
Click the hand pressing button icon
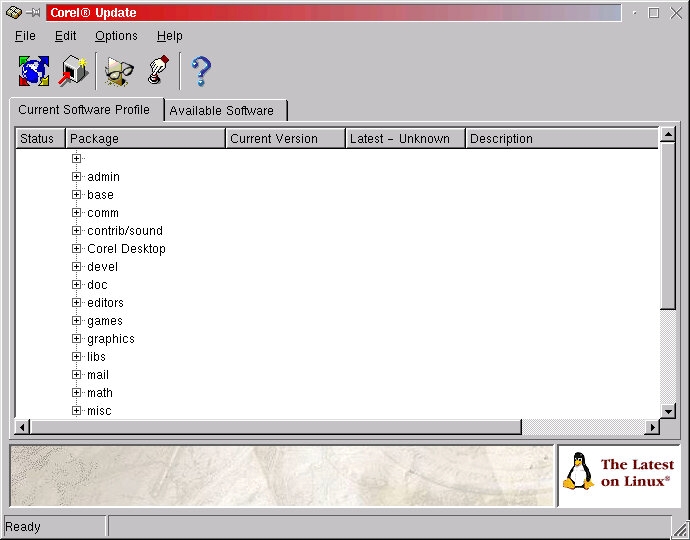point(158,71)
